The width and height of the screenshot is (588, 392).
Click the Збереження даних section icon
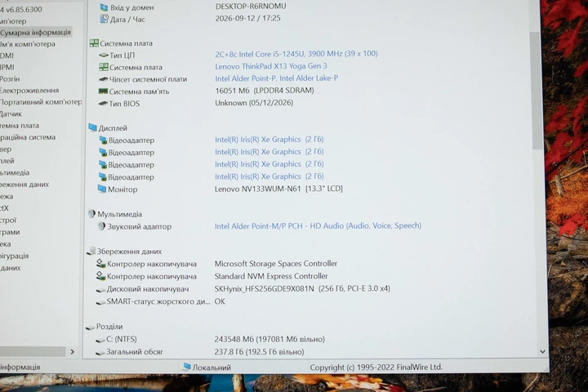coord(91,251)
